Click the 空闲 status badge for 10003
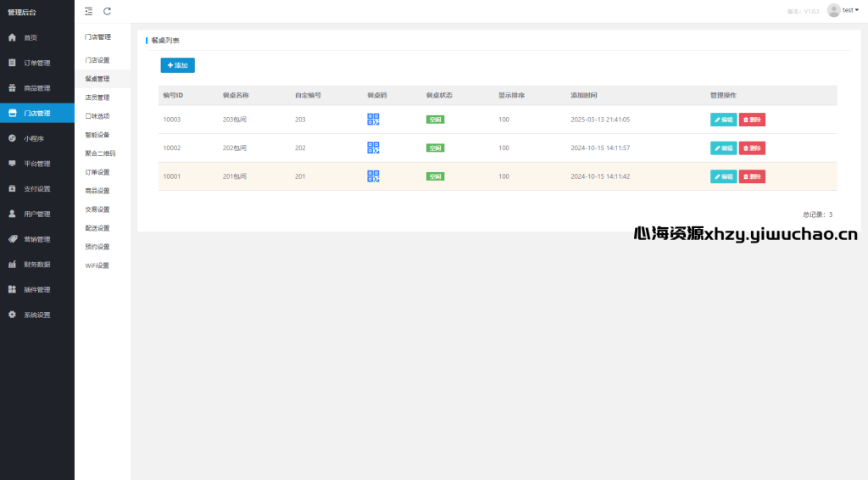This screenshot has width=868, height=480. click(x=435, y=120)
